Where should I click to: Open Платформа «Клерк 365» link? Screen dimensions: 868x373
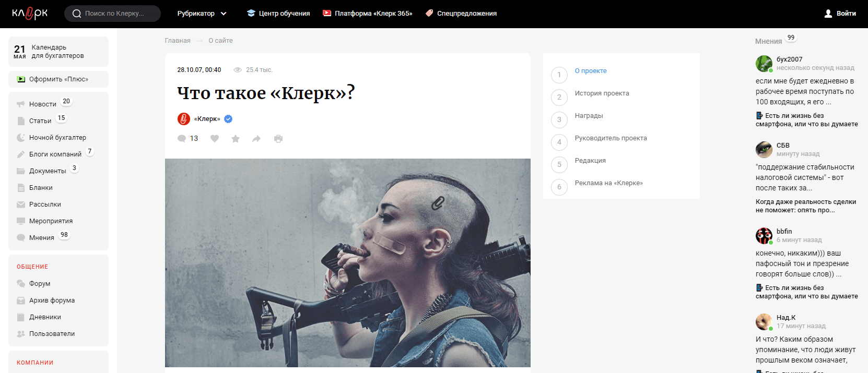tap(368, 14)
